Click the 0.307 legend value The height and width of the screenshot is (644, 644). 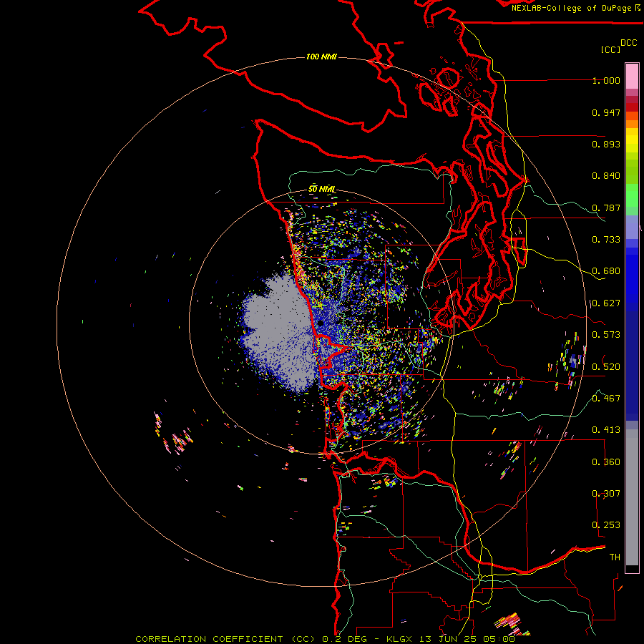[x=606, y=494]
